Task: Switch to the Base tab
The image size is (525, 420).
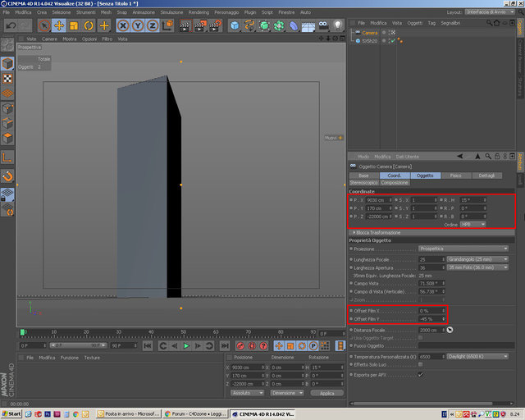Action: 364,176
